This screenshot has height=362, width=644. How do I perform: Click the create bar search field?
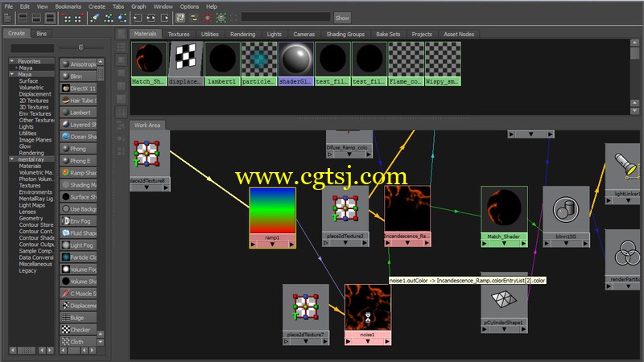coord(32,48)
